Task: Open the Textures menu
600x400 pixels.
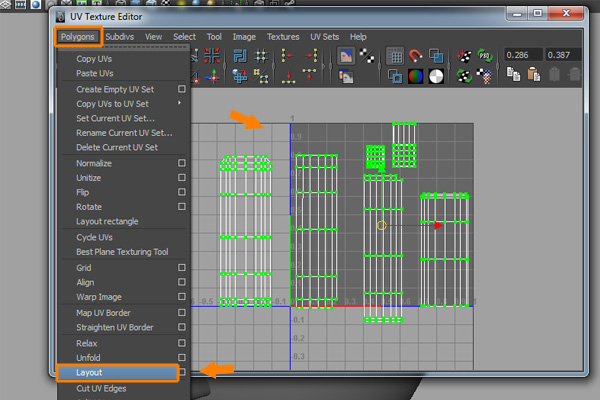Action: pyautogui.click(x=283, y=36)
